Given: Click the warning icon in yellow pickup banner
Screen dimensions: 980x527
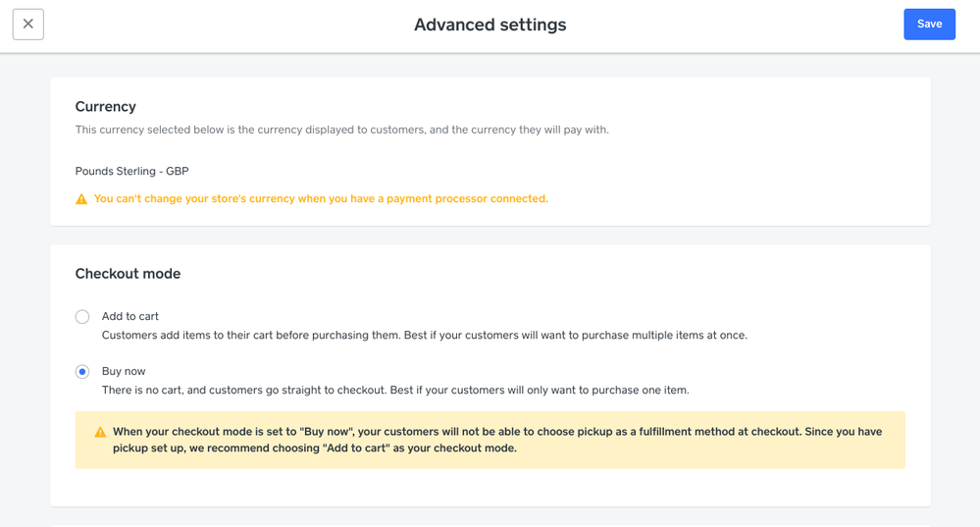Looking at the screenshot, I should click(100, 432).
